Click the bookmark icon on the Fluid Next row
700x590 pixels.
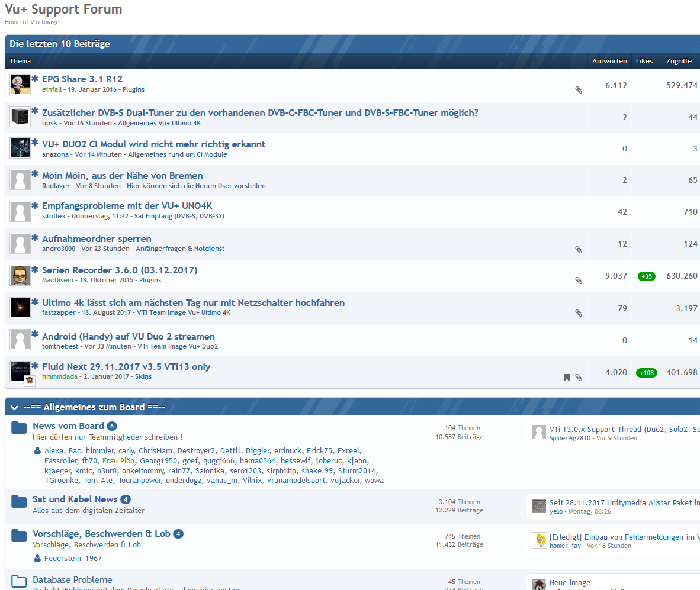[x=567, y=378]
